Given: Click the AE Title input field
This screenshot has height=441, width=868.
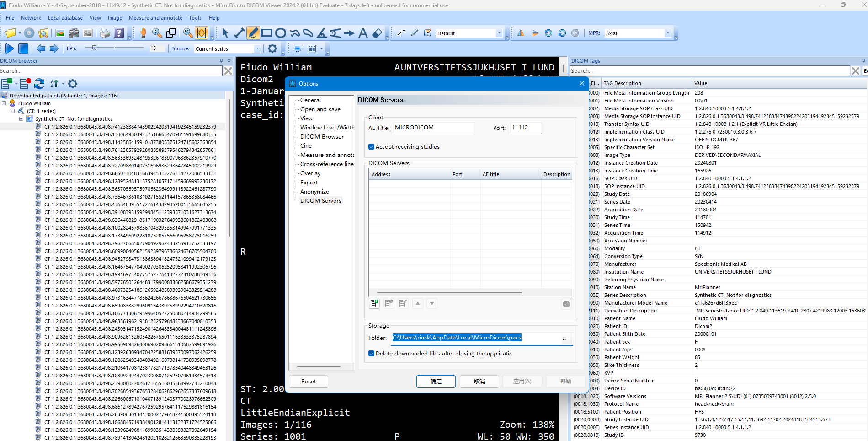Looking at the screenshot, I should click(x=434, y=128).
